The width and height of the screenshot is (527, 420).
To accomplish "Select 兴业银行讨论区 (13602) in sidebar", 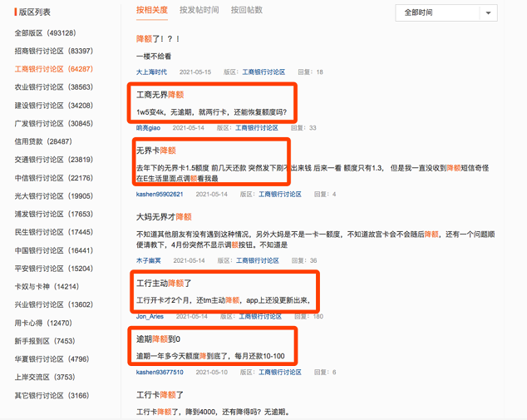I will pos(54,304).
